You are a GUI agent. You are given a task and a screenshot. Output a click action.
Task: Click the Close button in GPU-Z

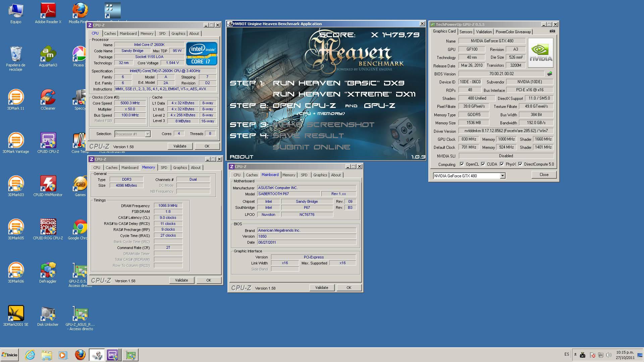point(544,175)
